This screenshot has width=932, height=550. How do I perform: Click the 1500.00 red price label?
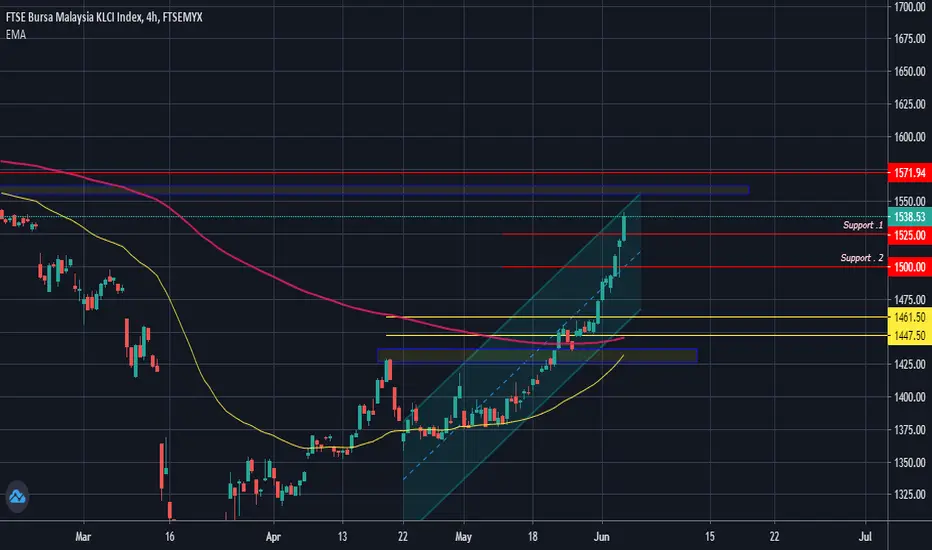tap(909, 267)
